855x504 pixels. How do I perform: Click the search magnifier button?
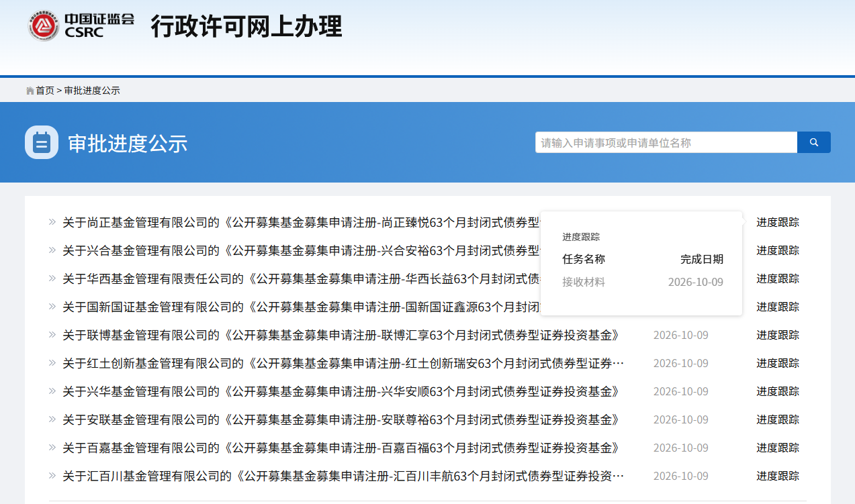(x=814, y=142)
